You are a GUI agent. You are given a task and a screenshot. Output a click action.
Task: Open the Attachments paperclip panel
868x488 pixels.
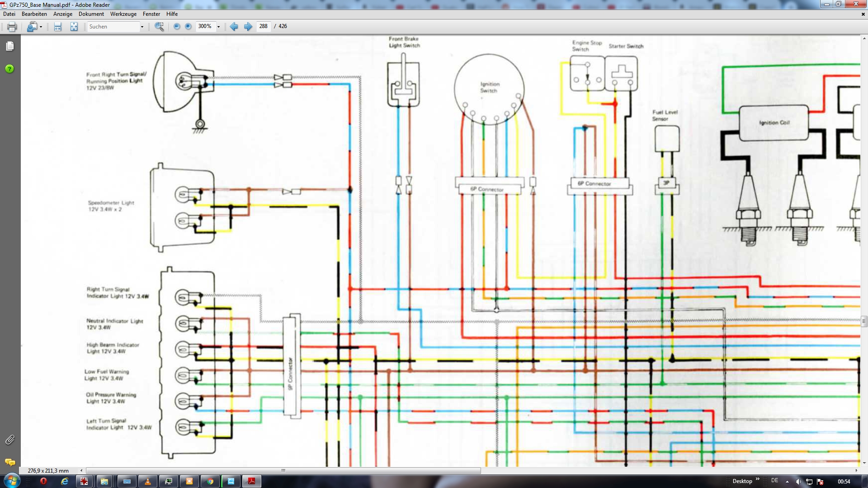coord(10,439)
